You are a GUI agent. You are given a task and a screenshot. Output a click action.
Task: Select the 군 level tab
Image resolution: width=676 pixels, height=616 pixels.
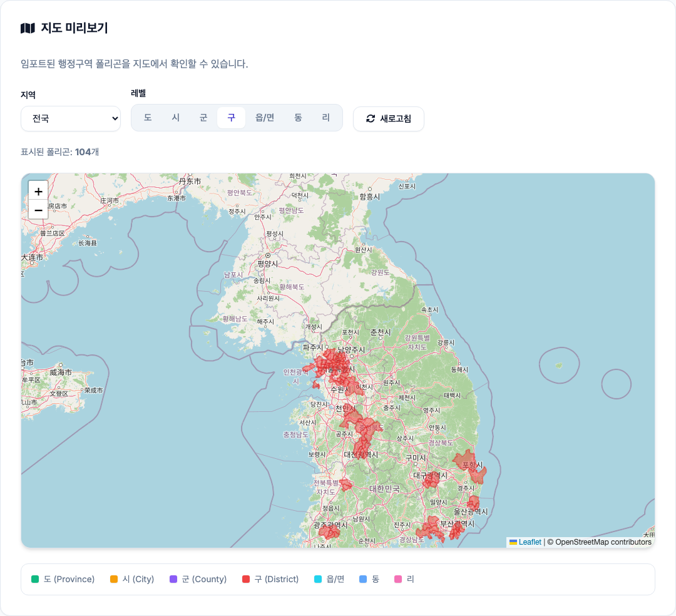tap(203, 118)
